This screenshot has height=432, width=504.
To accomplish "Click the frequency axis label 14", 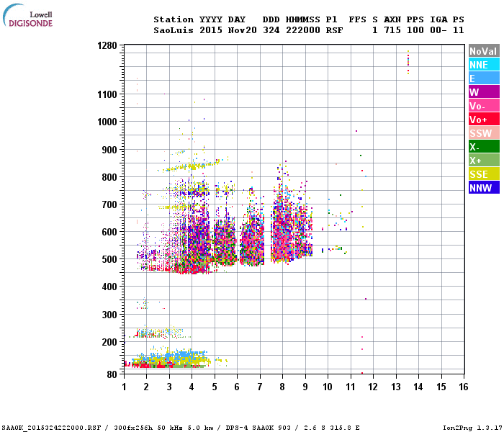I will tap(418, 387).
